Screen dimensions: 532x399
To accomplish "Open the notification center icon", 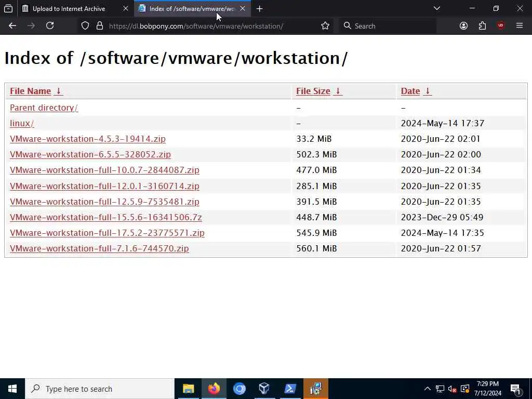I will [516, 389].
